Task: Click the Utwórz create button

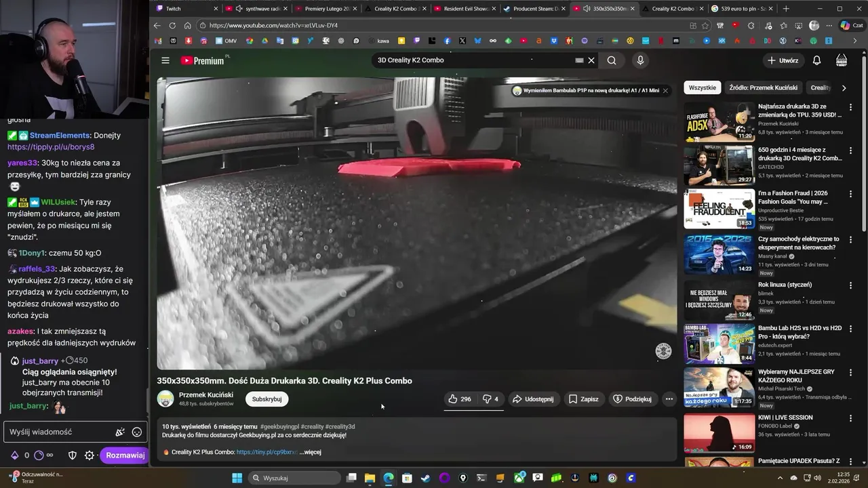Action: tap(783, 60)
